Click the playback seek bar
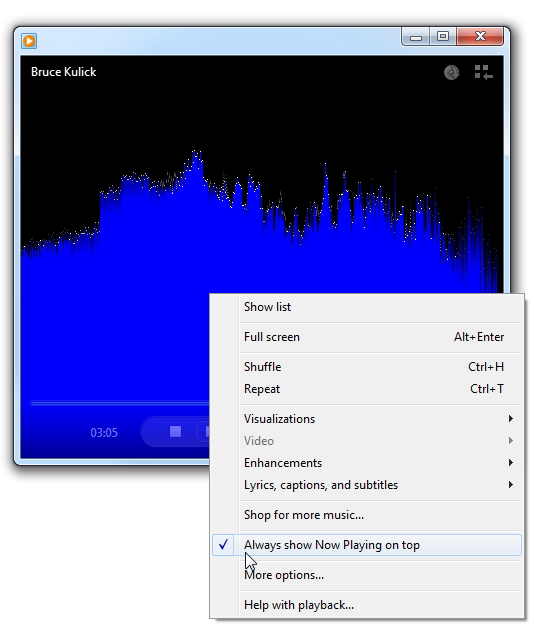This screenshot has height=631, width=534. [x=120, y=403]
